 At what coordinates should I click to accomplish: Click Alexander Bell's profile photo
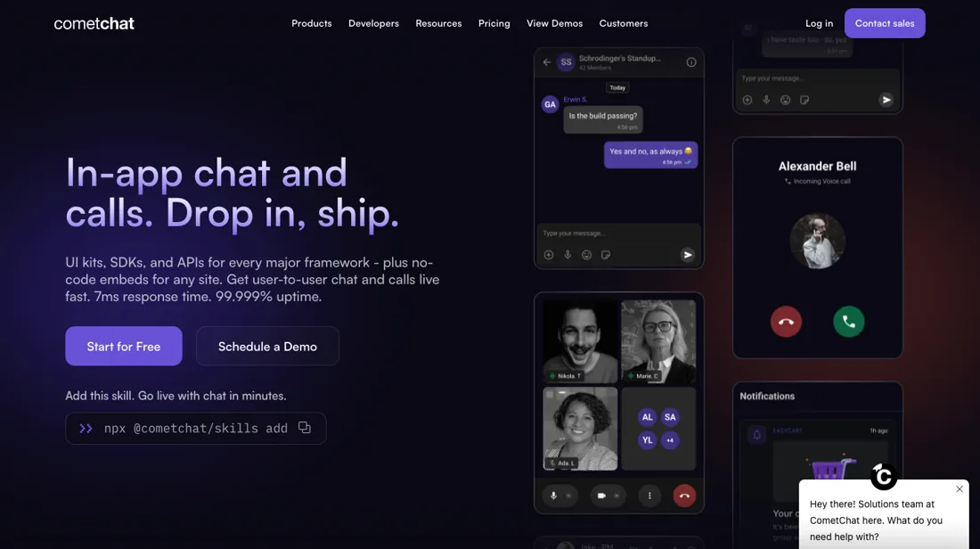(x=818, y=242)
